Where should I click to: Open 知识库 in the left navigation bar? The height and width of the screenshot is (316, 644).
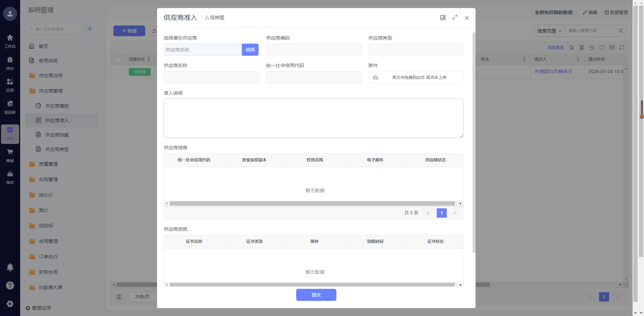[10, 107]
